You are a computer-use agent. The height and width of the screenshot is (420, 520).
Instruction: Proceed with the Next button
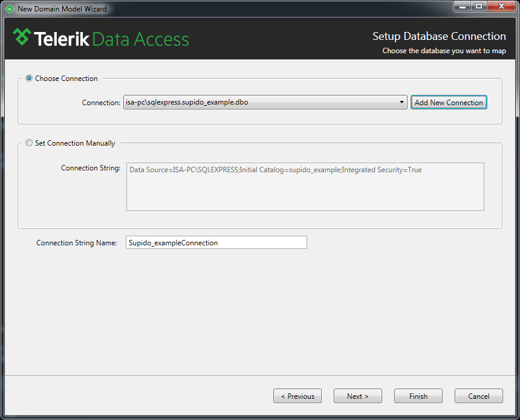(x=358, y=396)
